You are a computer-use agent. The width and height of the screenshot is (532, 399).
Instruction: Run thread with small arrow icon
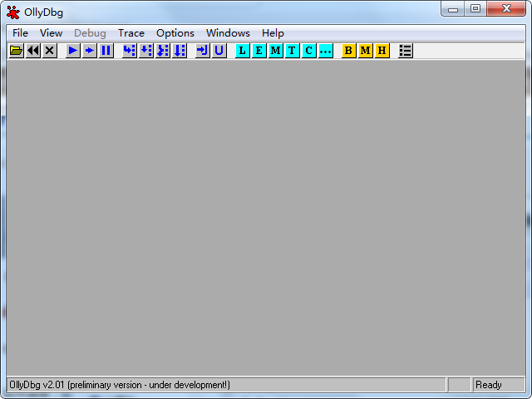pos(90,51)
